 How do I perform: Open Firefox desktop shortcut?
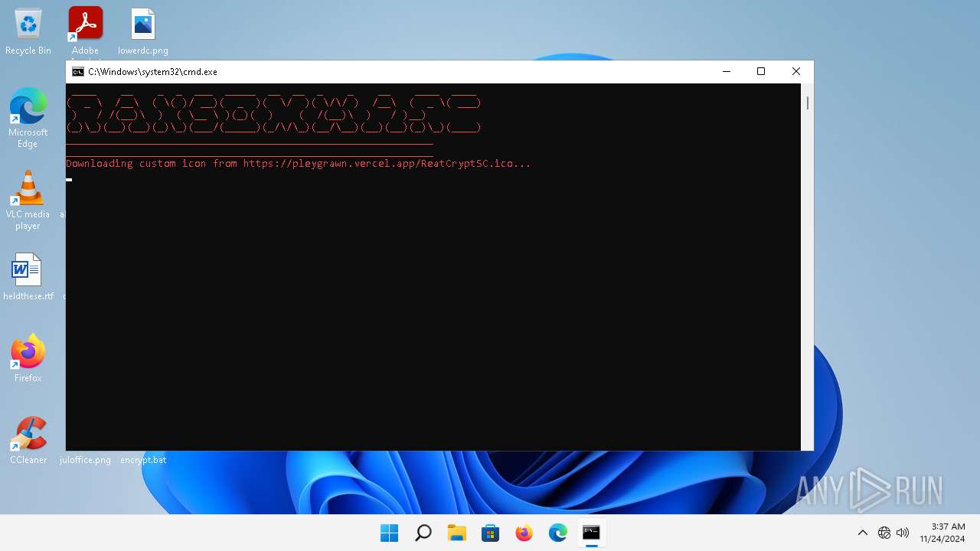28,358
